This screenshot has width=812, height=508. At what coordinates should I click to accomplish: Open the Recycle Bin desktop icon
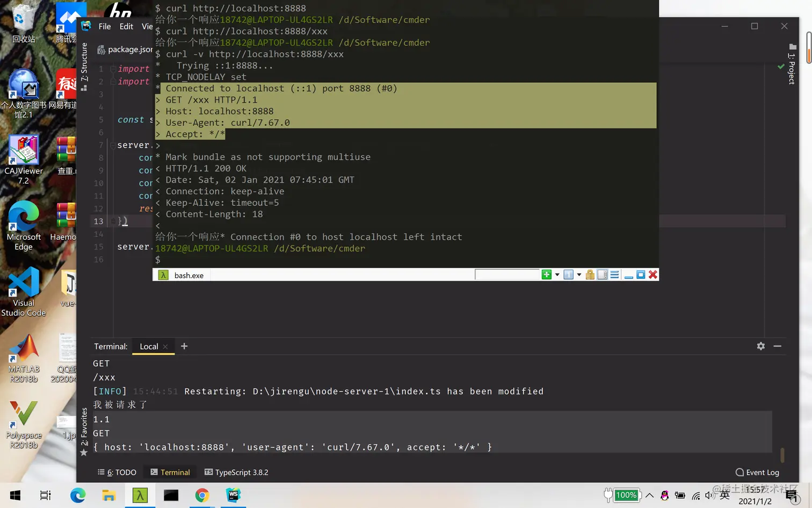click(x=23, y=23)
